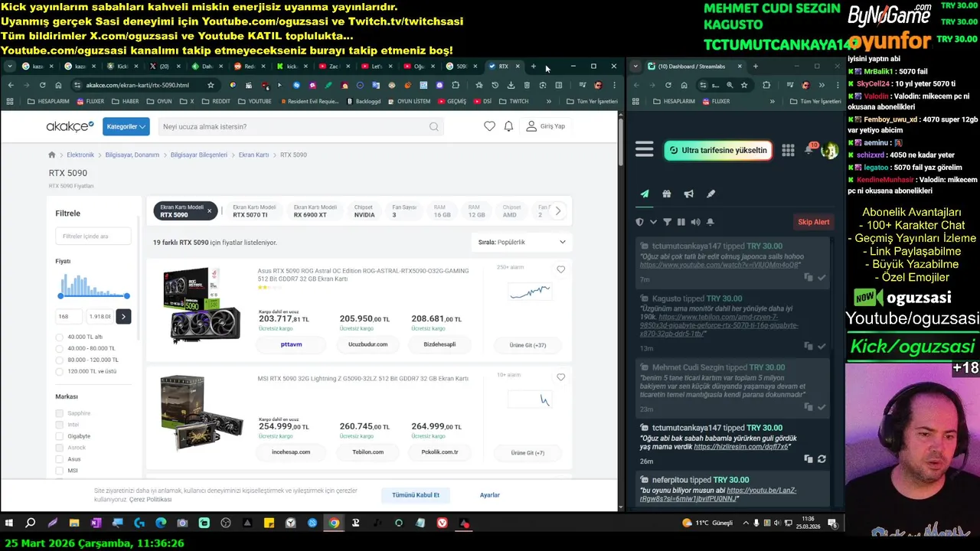Open Windows Start menu
The image size is (980, 551).
(9, 523)
